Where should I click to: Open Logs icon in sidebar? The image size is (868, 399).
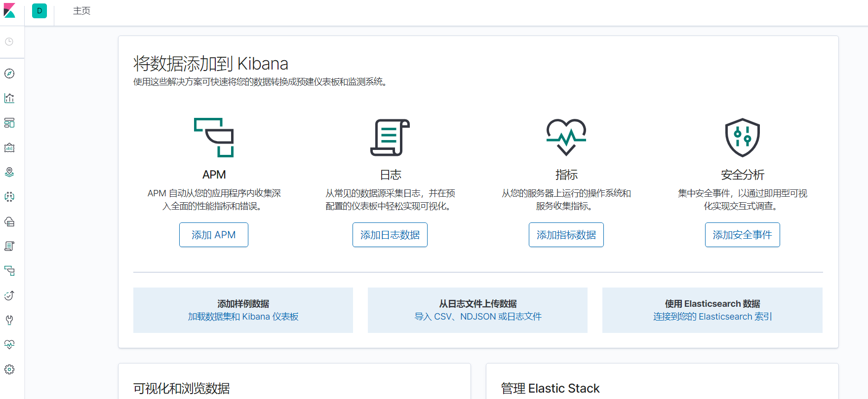coord(9,246)
